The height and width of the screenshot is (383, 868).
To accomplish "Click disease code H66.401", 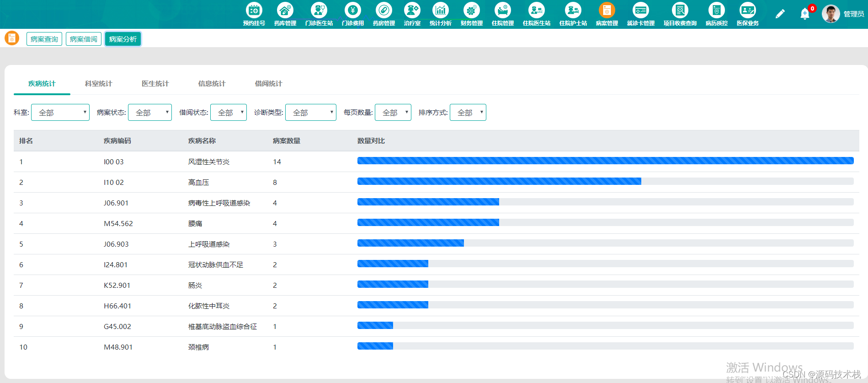I will point(117,306).
